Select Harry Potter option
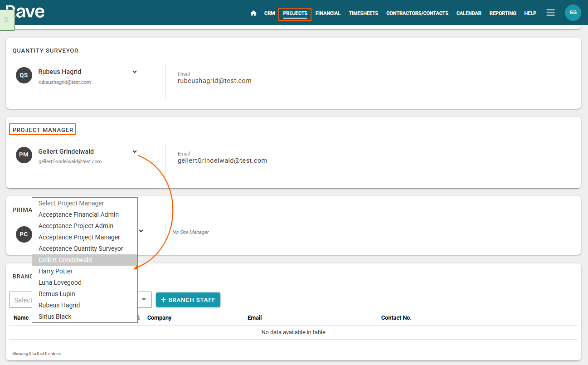 click(85, 271)
